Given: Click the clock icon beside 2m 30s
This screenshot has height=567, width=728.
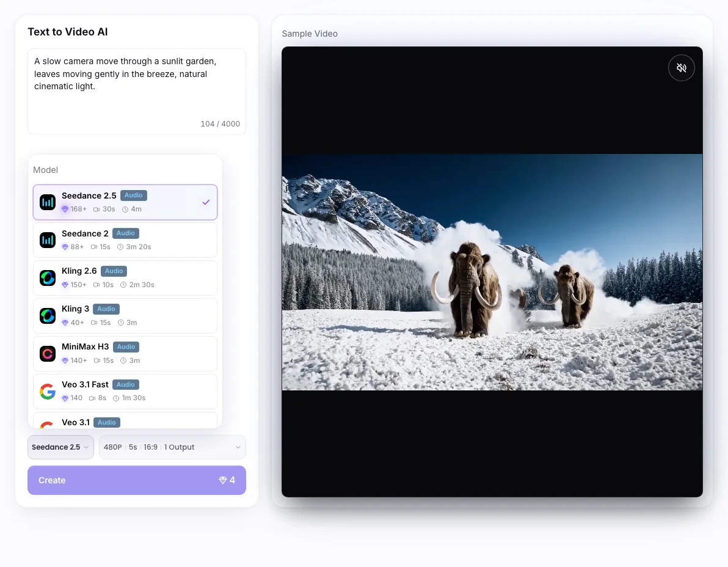Looking at the screenshot, I should 123,285.
